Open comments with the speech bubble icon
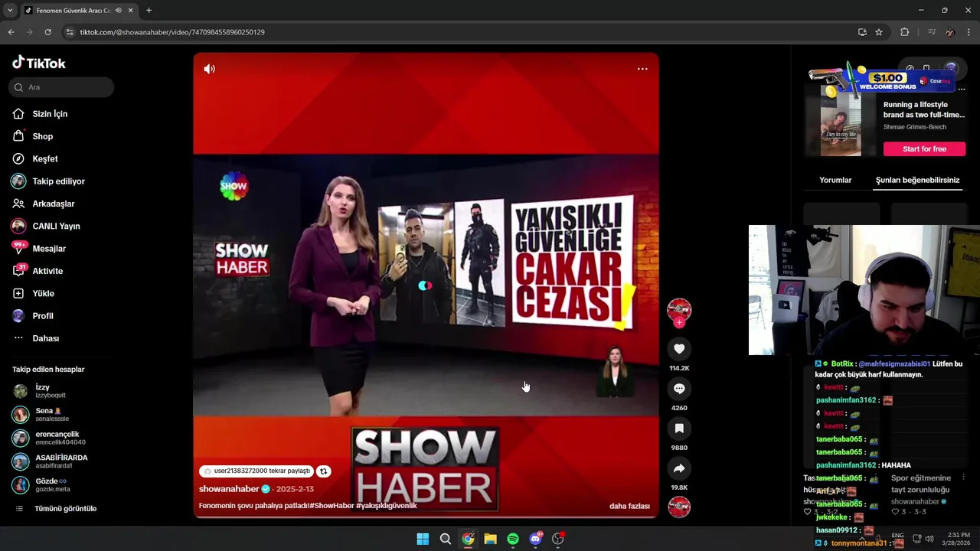This screenshot has height=551, width=980. tap(679, 389)
